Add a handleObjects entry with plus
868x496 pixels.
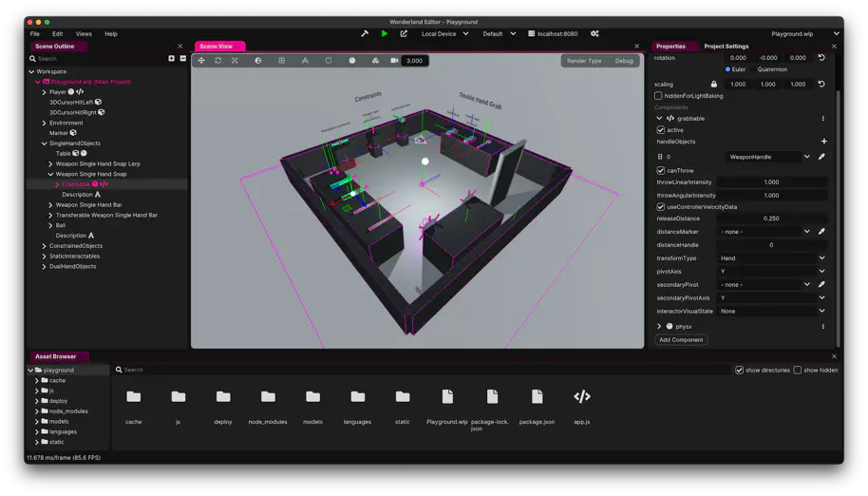(823, 142)
